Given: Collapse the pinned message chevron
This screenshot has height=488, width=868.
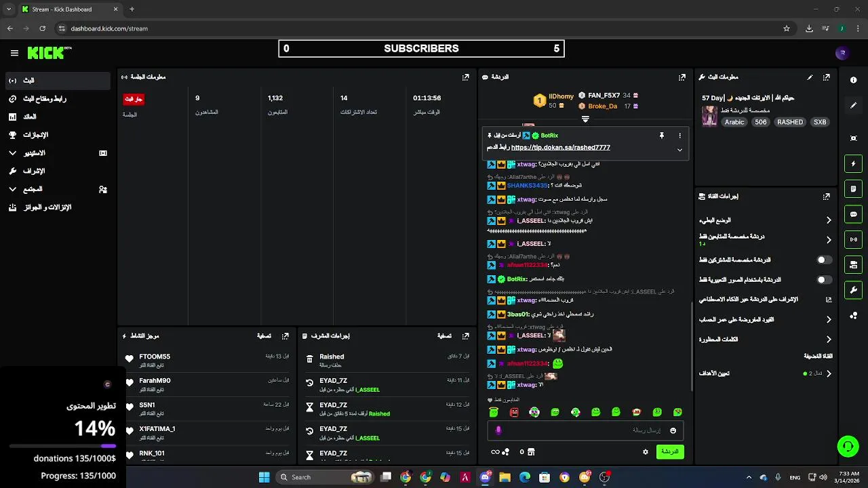Looking at the screenshot, I should point(679,150).
